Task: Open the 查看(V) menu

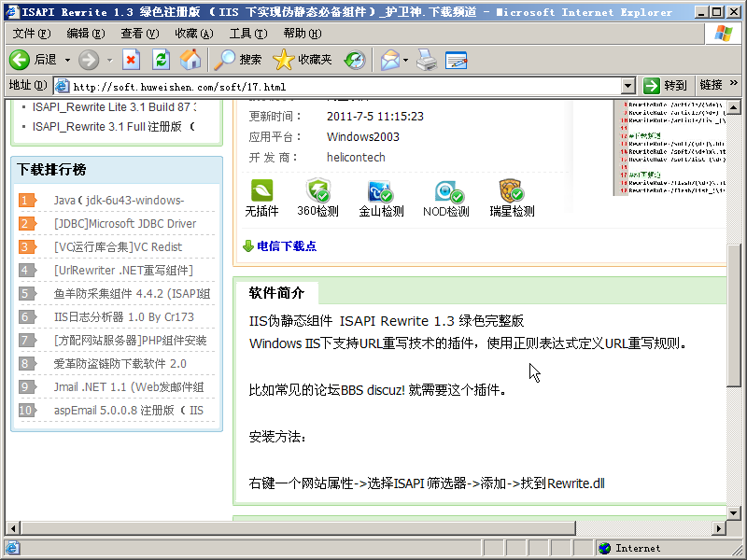Action: [139, 34]
